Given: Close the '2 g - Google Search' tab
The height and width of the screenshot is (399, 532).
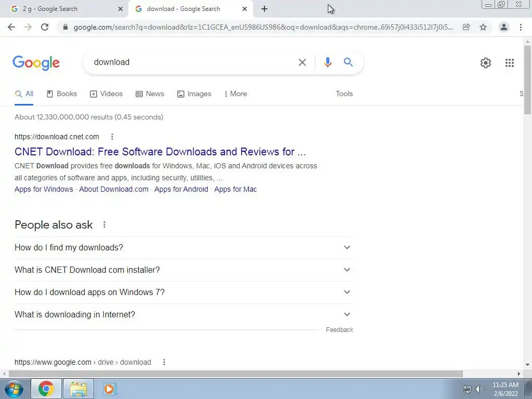Looking at the screenshot, I should (121, 9).
